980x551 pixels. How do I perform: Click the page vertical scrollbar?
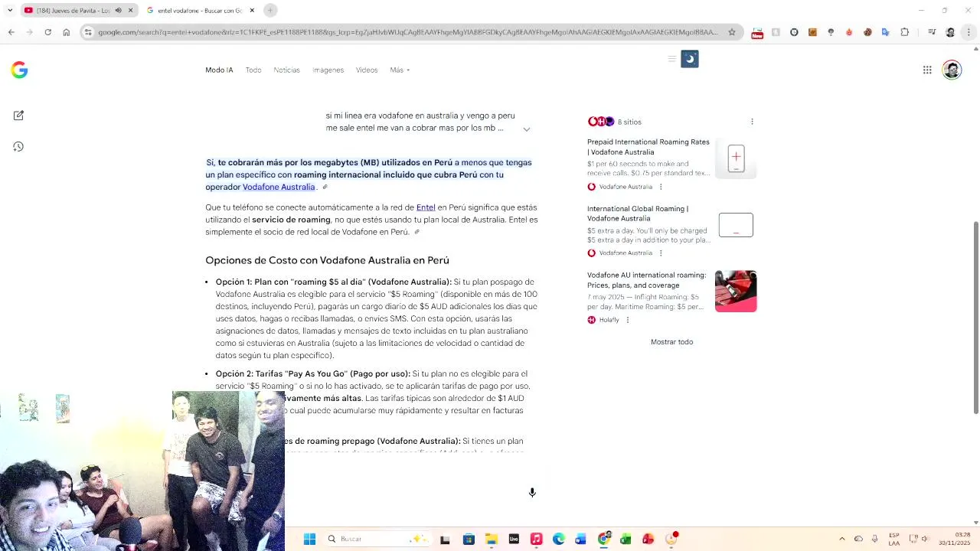point(975,318)
